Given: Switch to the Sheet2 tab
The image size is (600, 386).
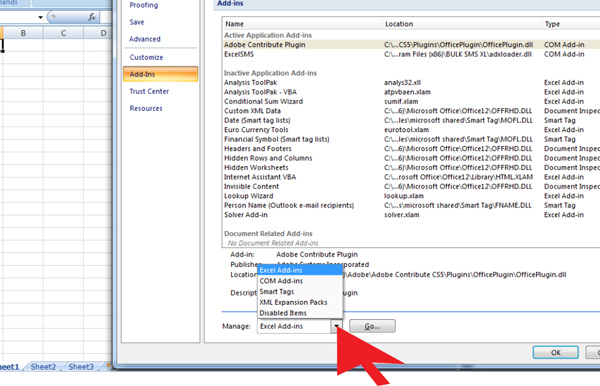Looking at the screenshot, I should coord(43,367).
